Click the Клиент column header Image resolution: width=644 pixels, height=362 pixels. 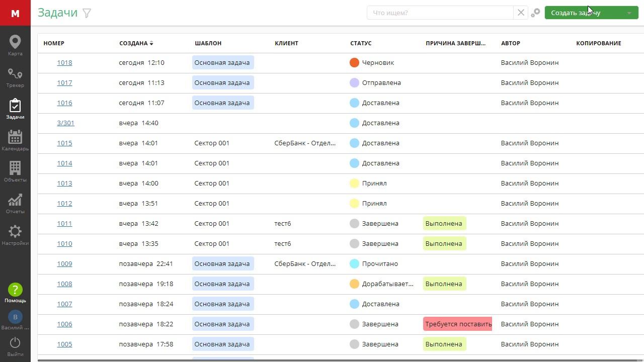[286, 43]
